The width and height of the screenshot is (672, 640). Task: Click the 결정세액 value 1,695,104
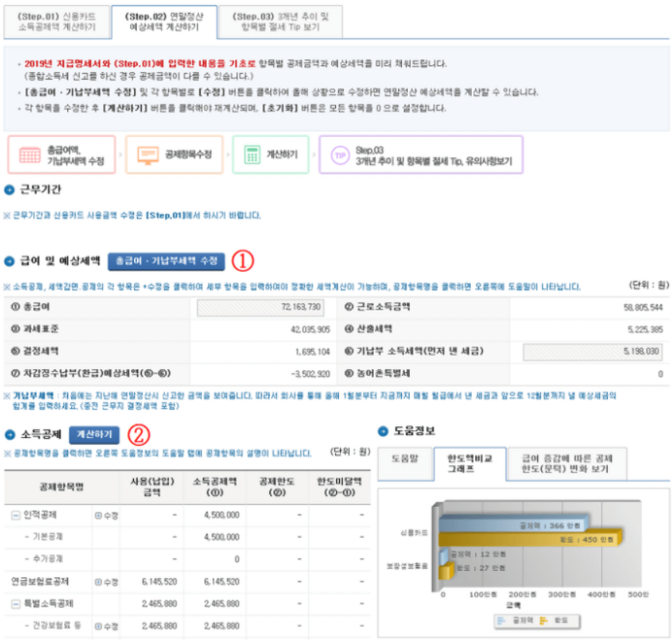tap(313, 351)
